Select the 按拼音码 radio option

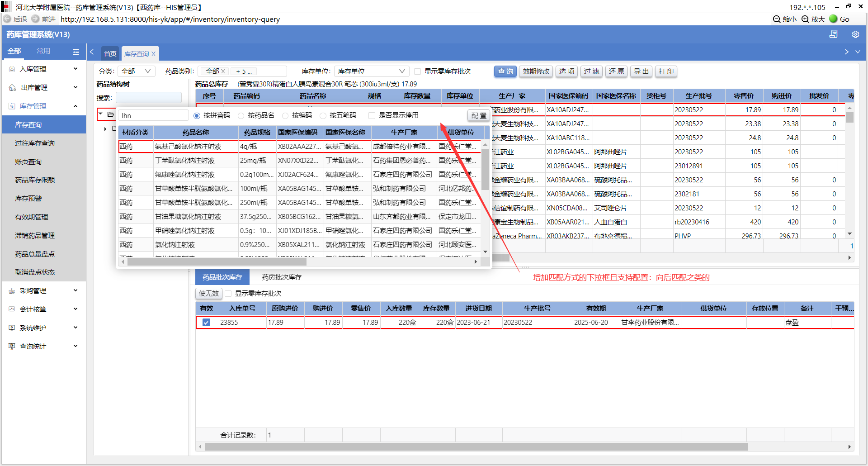coord(197,116)
